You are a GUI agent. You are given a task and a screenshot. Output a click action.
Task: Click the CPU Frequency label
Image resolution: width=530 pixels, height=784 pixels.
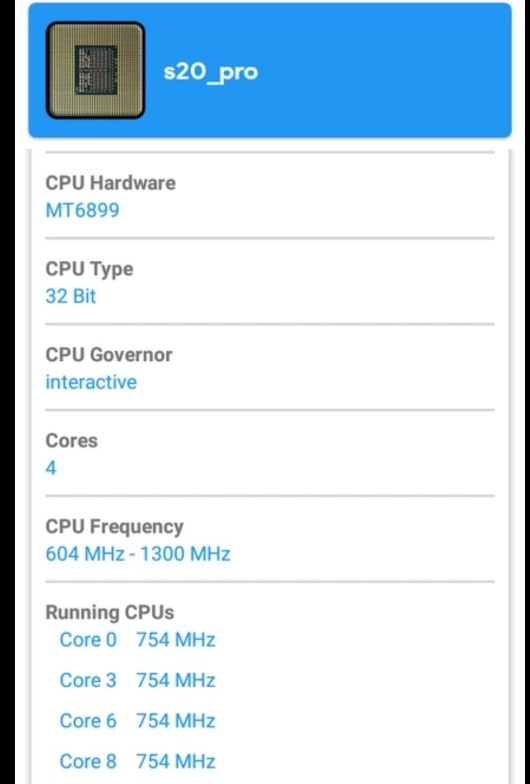114,528
